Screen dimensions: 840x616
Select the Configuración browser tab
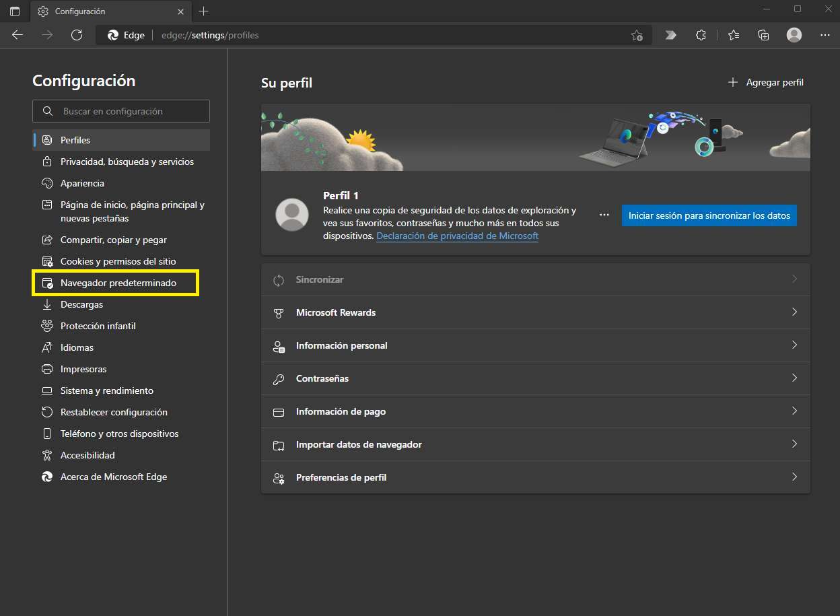pos(112,11)
